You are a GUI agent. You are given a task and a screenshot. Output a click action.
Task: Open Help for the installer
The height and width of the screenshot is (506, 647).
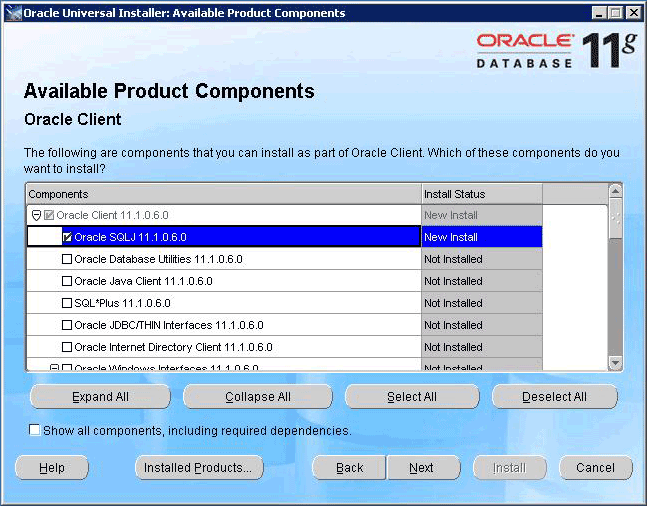click(x=52, y=468)
